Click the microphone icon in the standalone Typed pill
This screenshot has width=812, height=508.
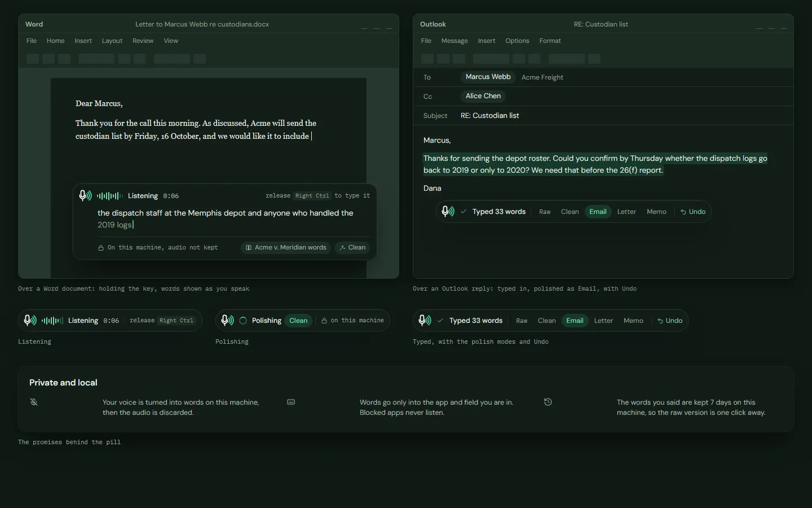coord(425,320)
